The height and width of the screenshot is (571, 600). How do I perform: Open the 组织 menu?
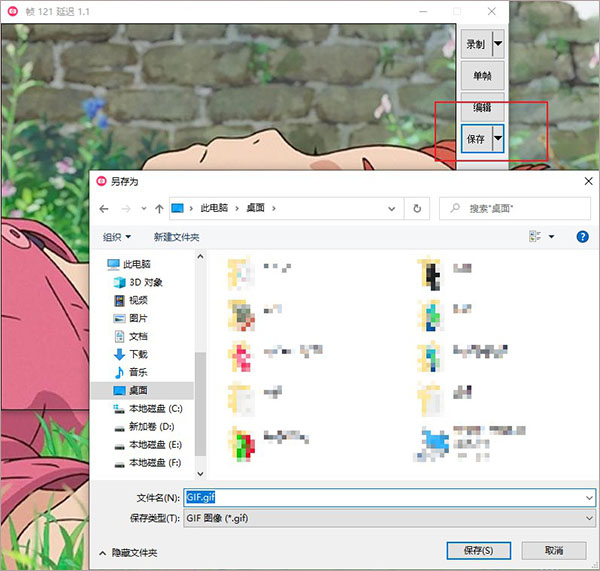click(117, 237)
